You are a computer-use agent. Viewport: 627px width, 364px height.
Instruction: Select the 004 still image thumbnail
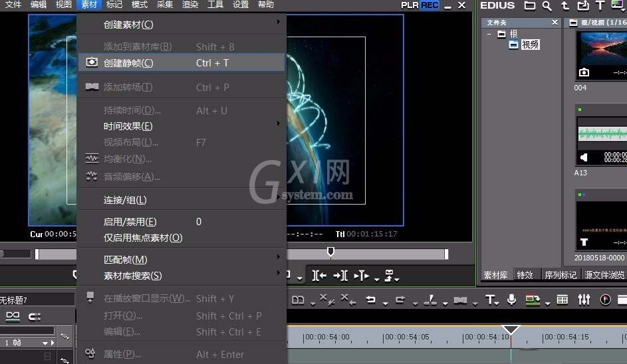tap(601, 56)
